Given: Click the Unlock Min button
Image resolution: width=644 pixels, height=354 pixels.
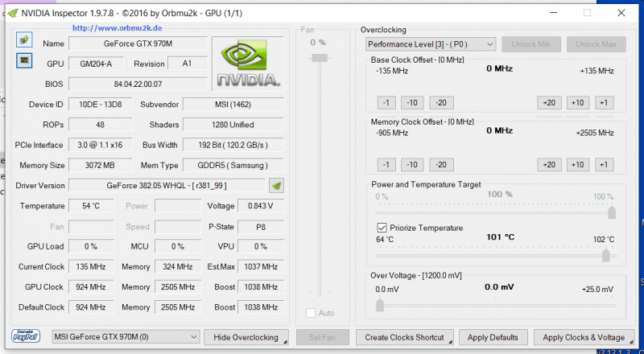Looking at the screenshot, I should coord(531,44).
